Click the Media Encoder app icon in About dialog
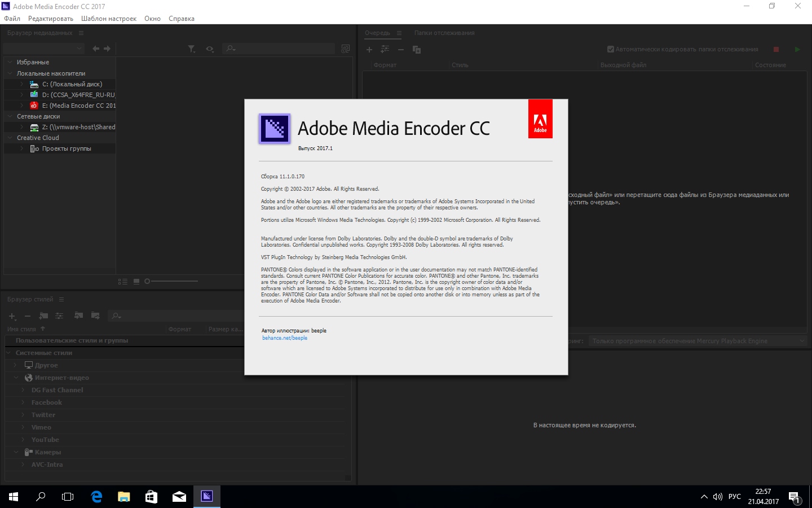 pyautogui.click(x=275, y=129)
